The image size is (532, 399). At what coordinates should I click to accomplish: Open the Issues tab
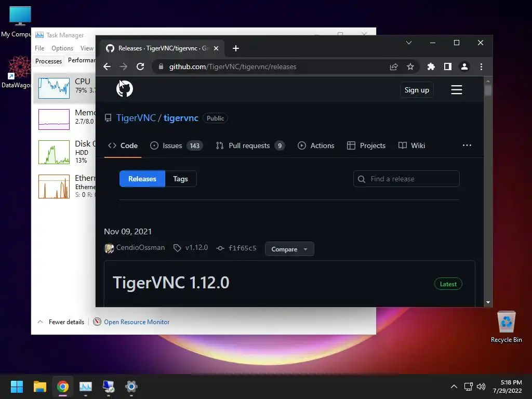[176, 145]
